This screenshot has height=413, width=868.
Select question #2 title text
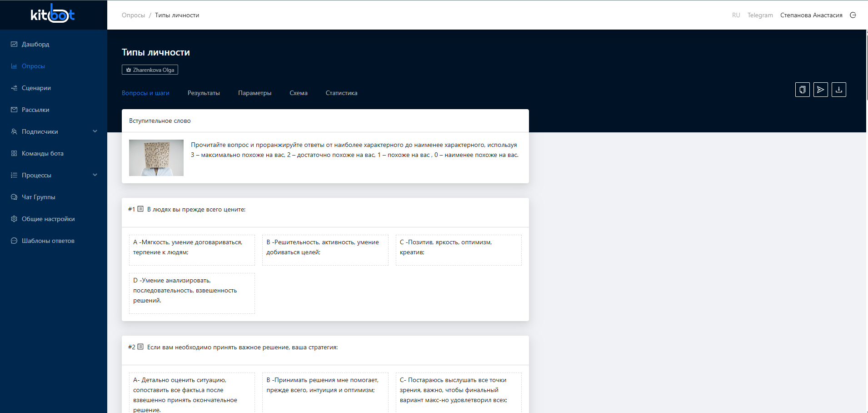242,347
